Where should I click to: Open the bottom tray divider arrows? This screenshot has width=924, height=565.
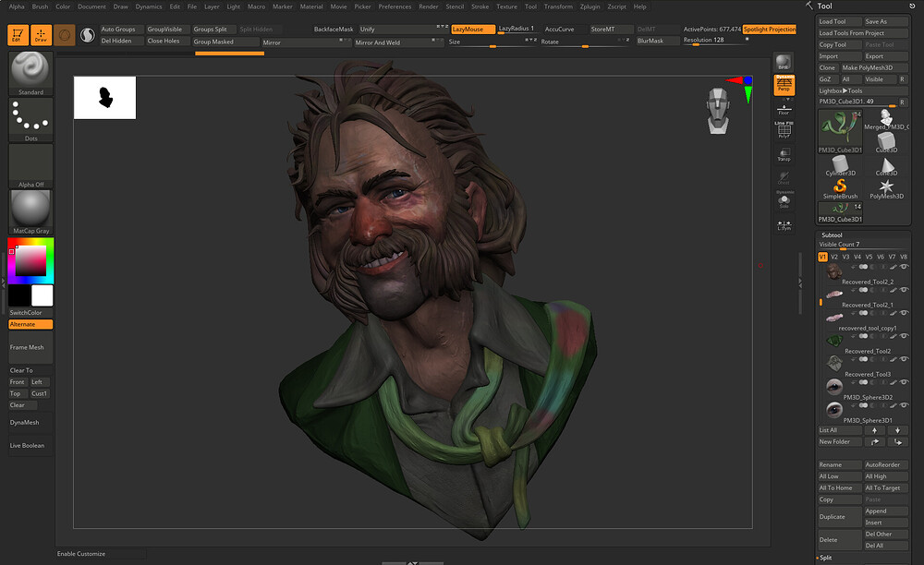[x=412, y=562]
